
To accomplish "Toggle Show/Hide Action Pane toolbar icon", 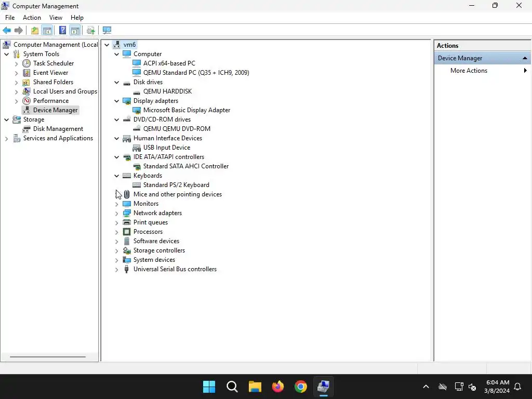I will click(x=75, y=30).
